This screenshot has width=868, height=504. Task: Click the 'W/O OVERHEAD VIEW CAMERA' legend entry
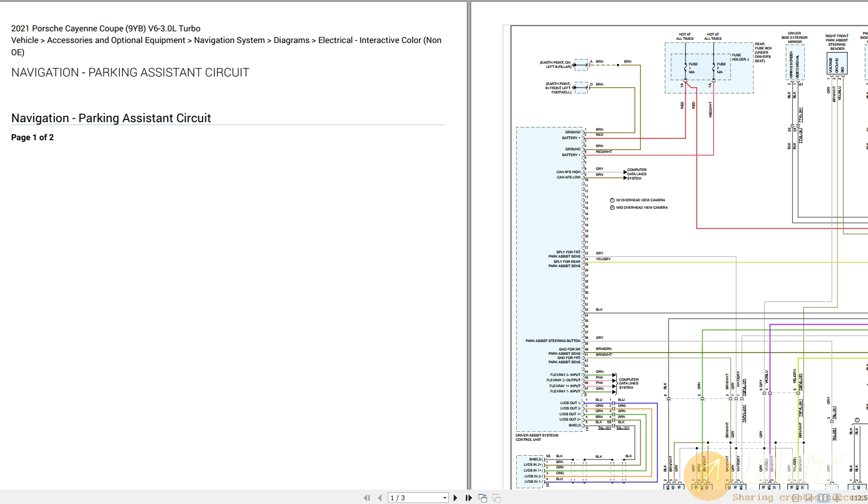(x=639, y=208)
